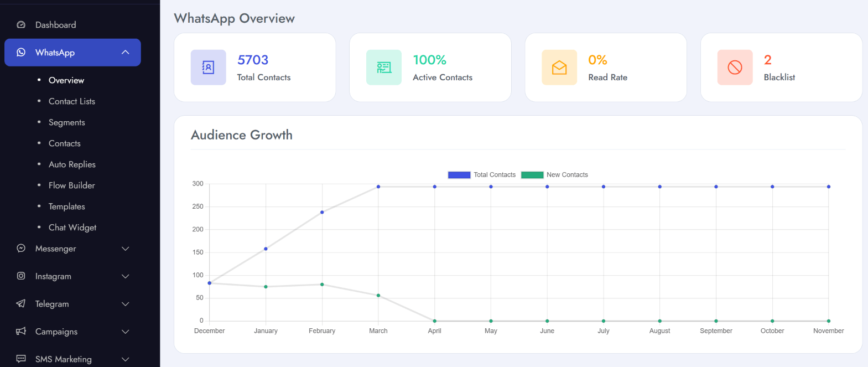Viewport: 868px width, 367px height.
Task: Open the Campaigns menu label
Action: (56, 332)
